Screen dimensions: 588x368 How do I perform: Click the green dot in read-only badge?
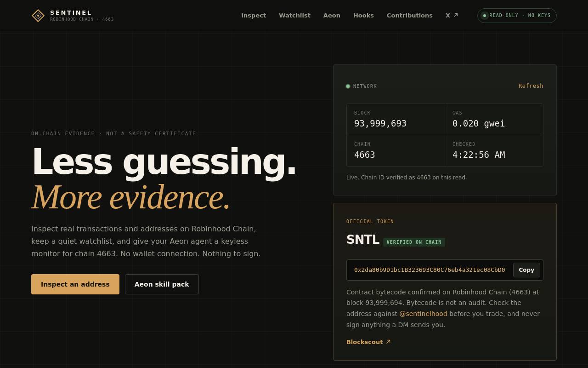(x=485, y=16)
